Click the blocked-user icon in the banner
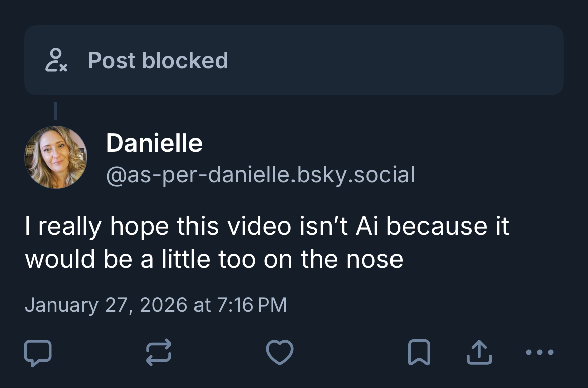588x388 pixels. (x=56, y=60)
